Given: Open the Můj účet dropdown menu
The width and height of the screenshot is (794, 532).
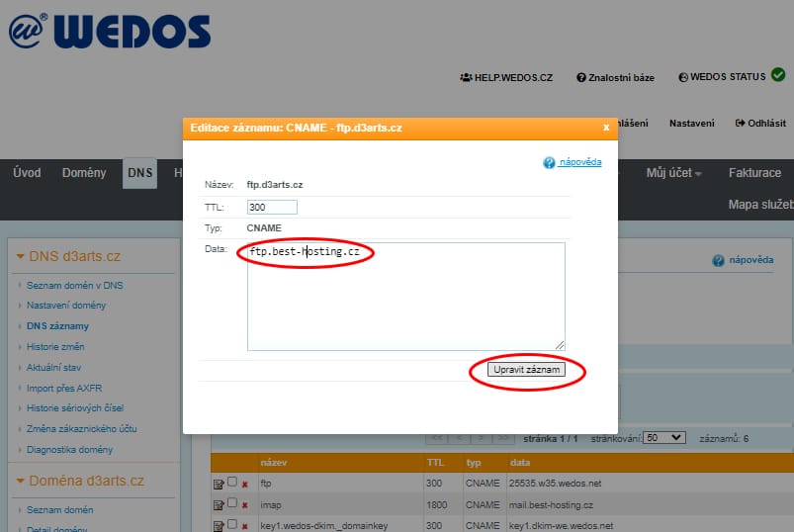Looking at the screenshot, I should [673, 173].
